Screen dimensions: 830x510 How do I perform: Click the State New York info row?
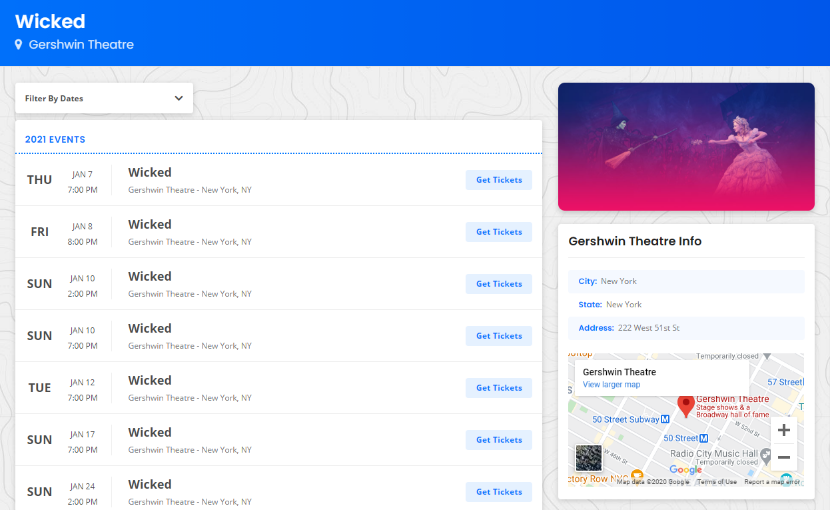click(x=686, y=305)
